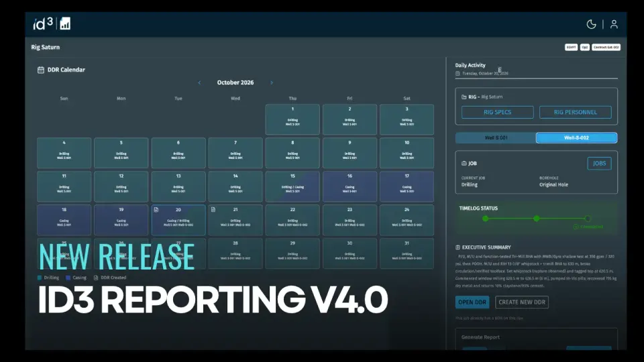Select October 17 Casing day
This screenshot has height=362, width=644.
(407, 186)
